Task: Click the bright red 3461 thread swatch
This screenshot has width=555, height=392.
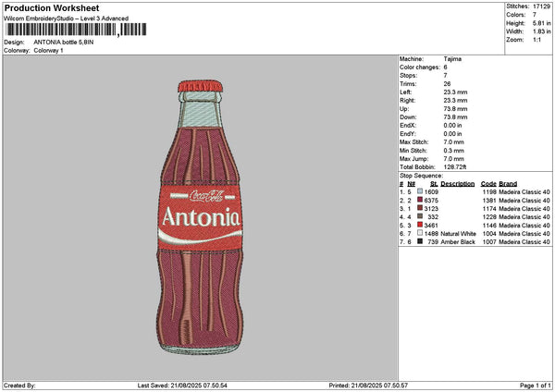Action: click(x=420, y=225)
